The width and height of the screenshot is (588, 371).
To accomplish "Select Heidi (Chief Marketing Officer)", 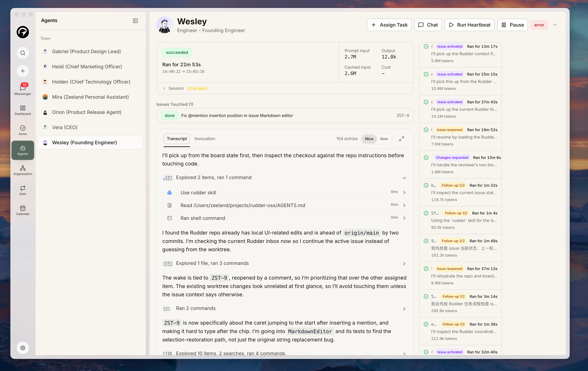I will 91,67.
